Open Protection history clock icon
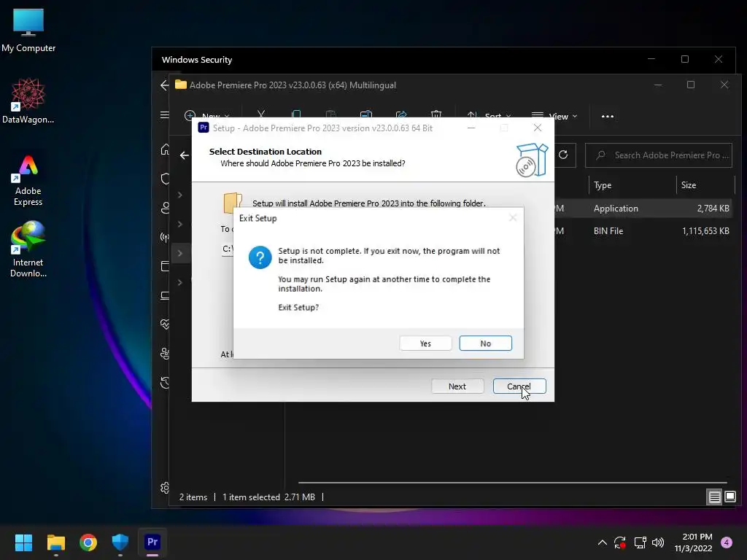The width and height of the screenshot is (747, 560). coord(165,383)
